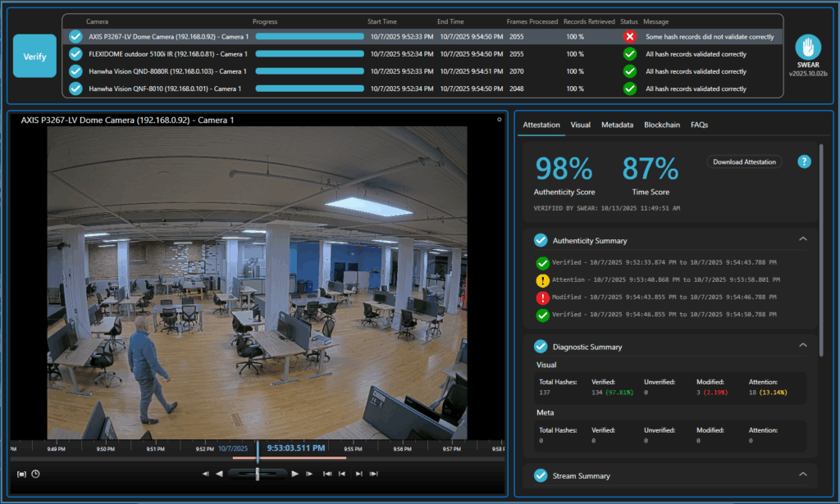Click the red failed status icon for AXIS camera
The width and height of the screenshot is (840, 504).
[x=630, y=36]
